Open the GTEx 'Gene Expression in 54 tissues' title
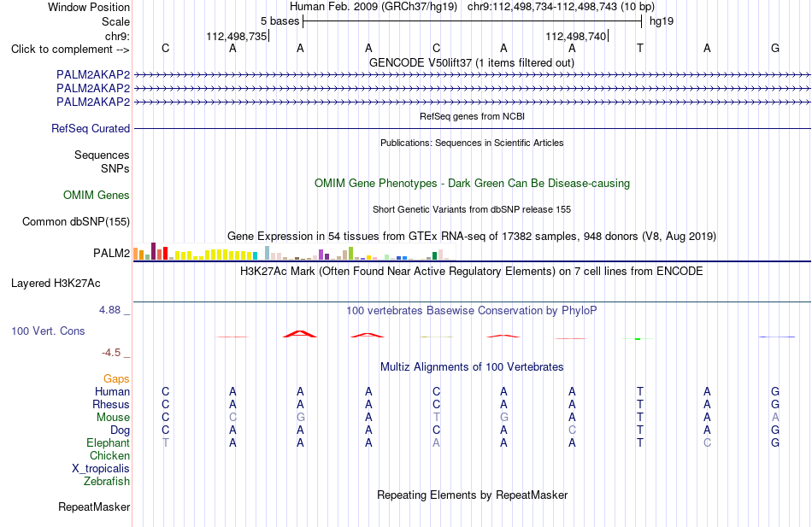This screenshot has height=527, width=812. point(471,237)
